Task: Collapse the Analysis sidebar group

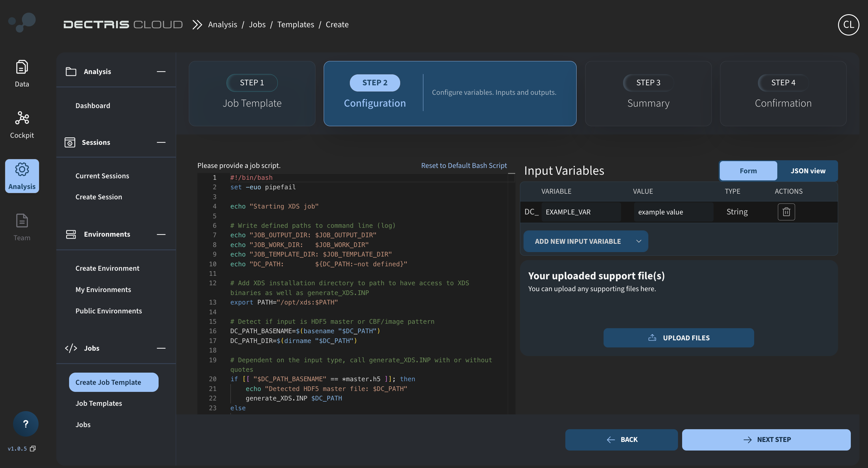Action: click(161, 71)
